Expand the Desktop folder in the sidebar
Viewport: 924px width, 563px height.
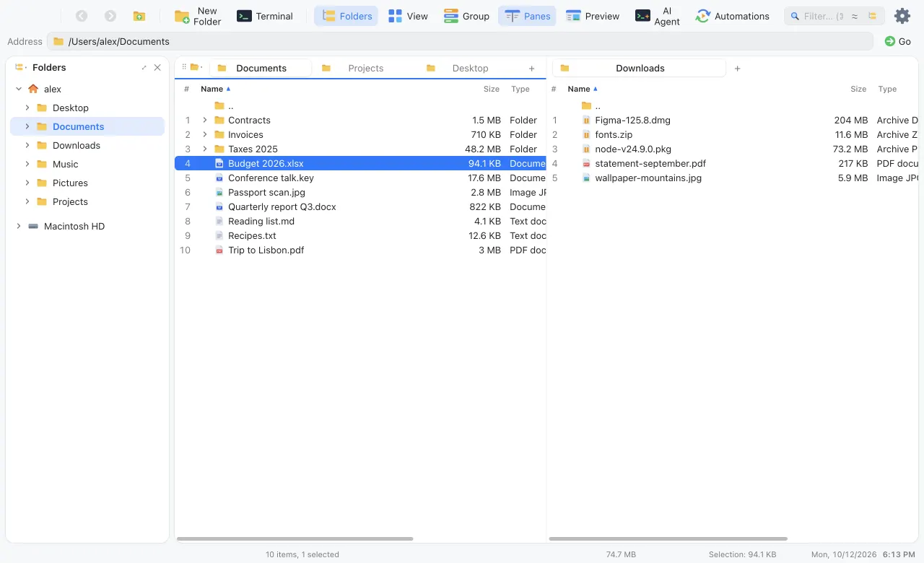27,108
